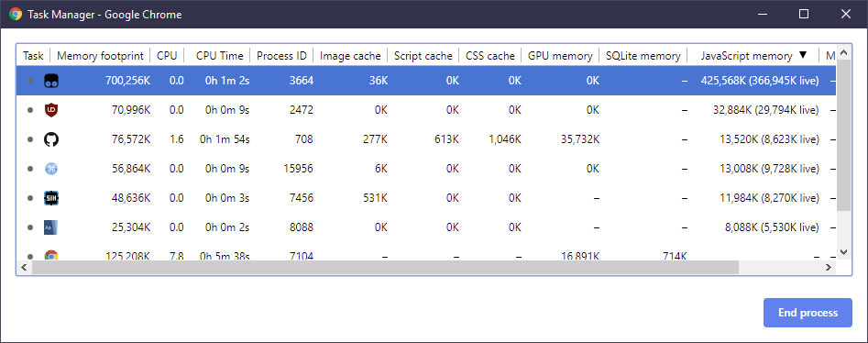Sort by Memory footprint column
Viewport: 868px width, 343px height.
pos(101,55)
